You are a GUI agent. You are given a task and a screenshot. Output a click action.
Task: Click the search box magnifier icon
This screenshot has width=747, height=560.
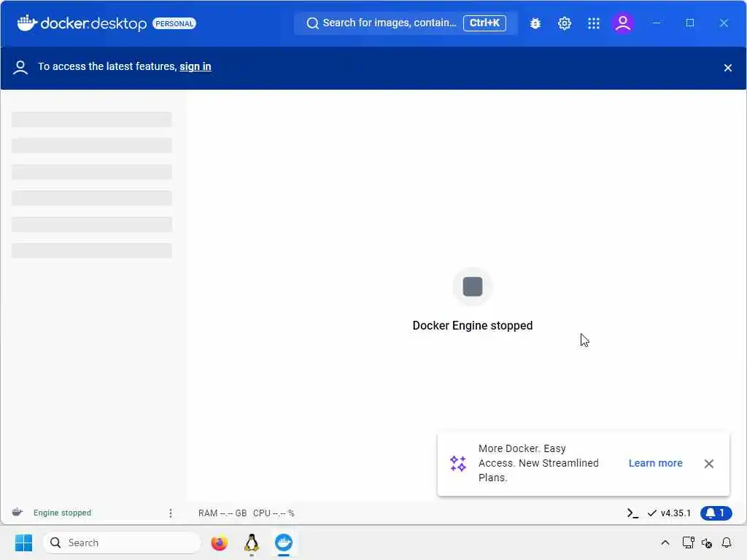point(312,23)
